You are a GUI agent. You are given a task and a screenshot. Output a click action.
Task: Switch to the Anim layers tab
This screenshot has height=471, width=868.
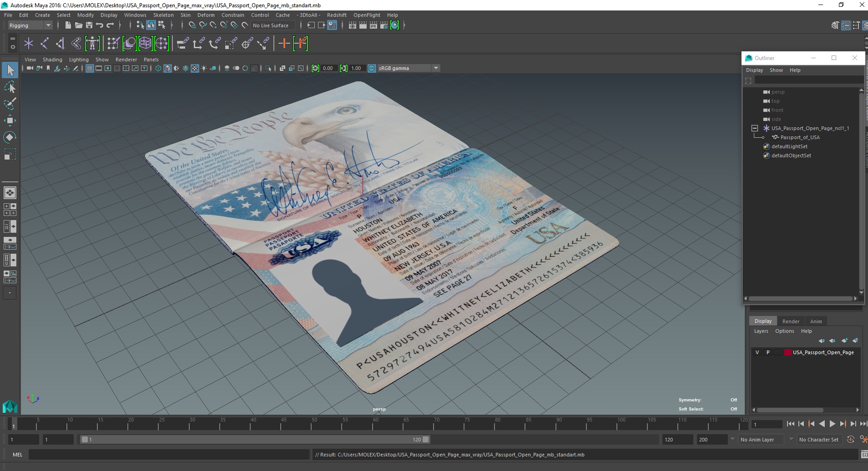coord(816,321)
